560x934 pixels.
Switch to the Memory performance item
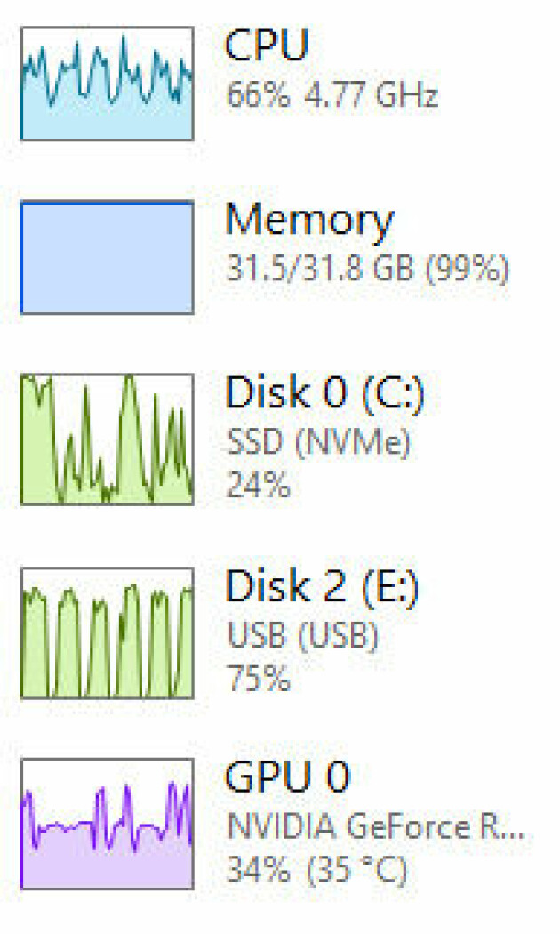pyautogui.click(x=309, y=221)
